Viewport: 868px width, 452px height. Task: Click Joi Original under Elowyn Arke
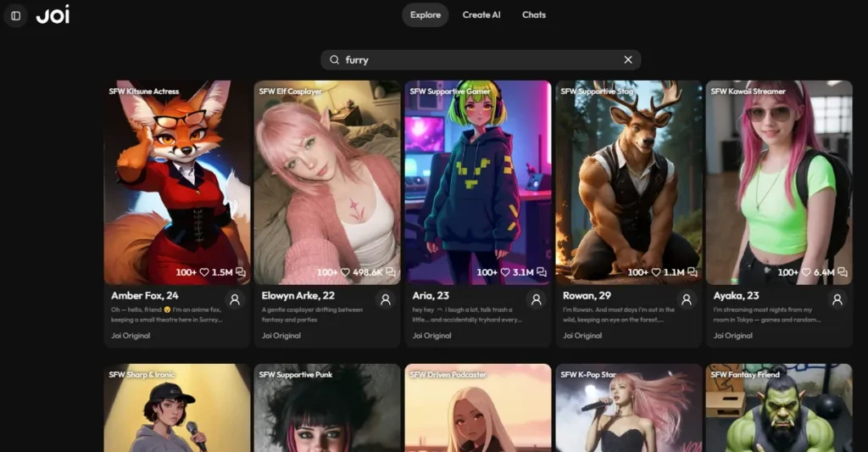tap(281, 336)
